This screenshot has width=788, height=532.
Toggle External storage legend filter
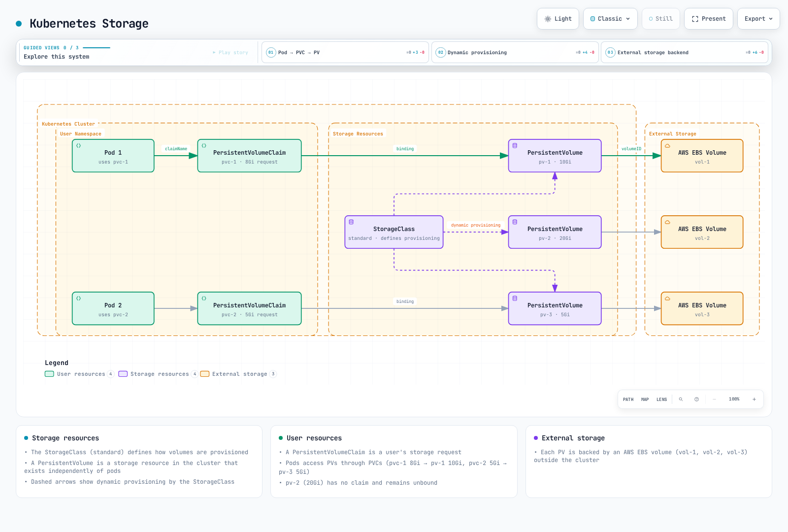238,374
